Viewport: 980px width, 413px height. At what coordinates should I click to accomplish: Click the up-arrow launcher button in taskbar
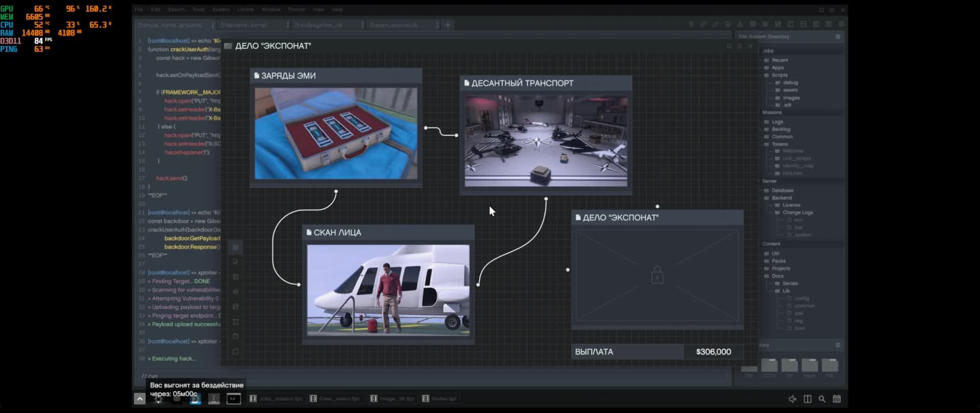pyautogui.click(x=139, y=399)
